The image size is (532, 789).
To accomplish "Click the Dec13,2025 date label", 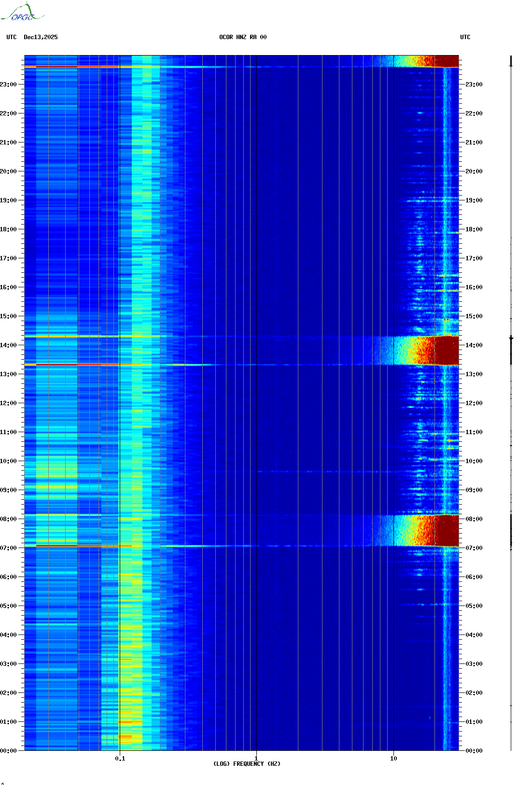I will coord(41,37).
